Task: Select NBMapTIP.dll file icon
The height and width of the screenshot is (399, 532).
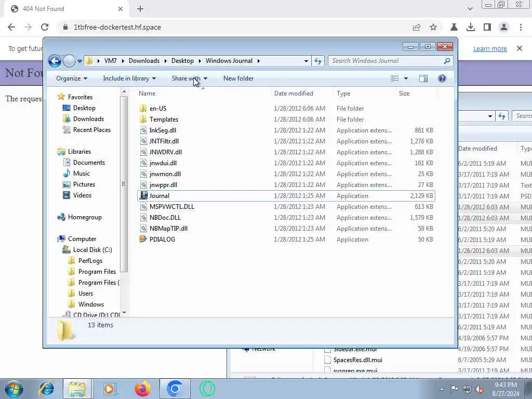Action: (x=143, y=229)
